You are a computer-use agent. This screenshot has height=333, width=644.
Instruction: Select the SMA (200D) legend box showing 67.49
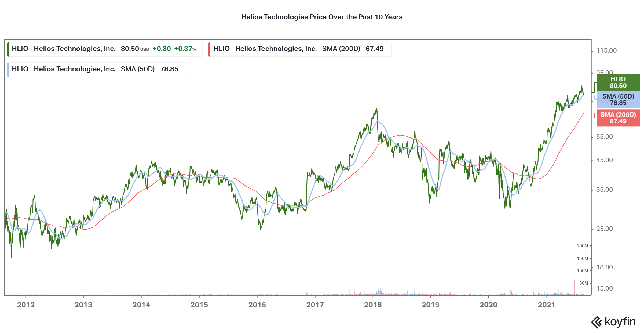point(300,49)
